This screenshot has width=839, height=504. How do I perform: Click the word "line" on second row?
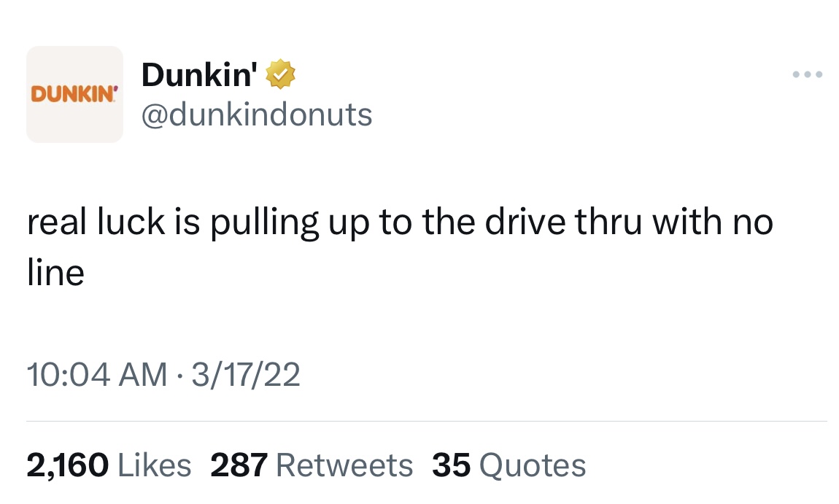coord(55,274)
